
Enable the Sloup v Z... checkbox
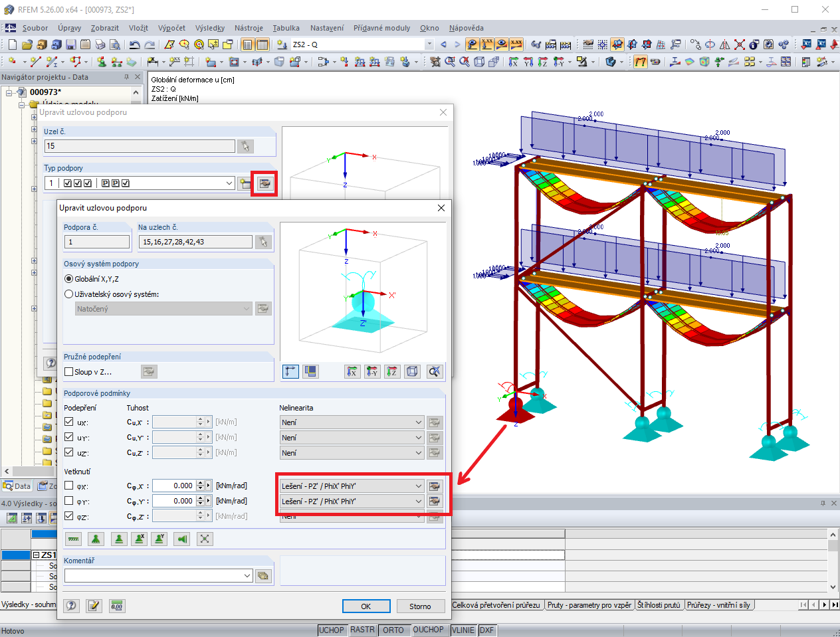[68, 372]
